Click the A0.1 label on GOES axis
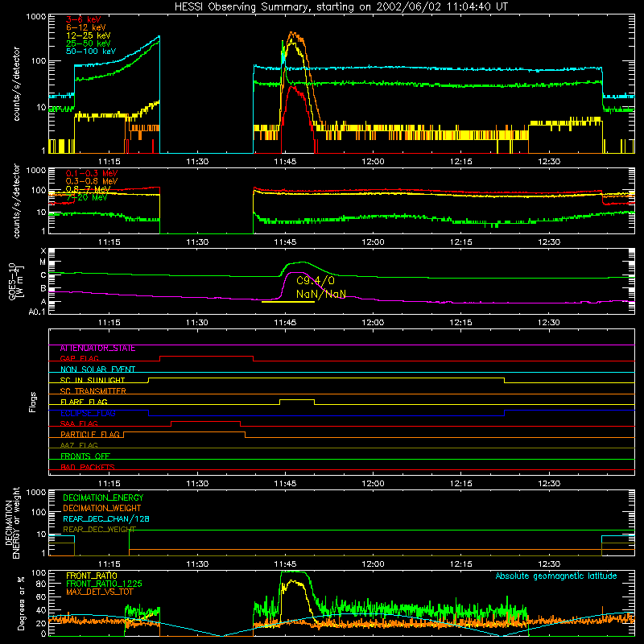The width and height of the screenshot is (644, 644). [37, 312]
